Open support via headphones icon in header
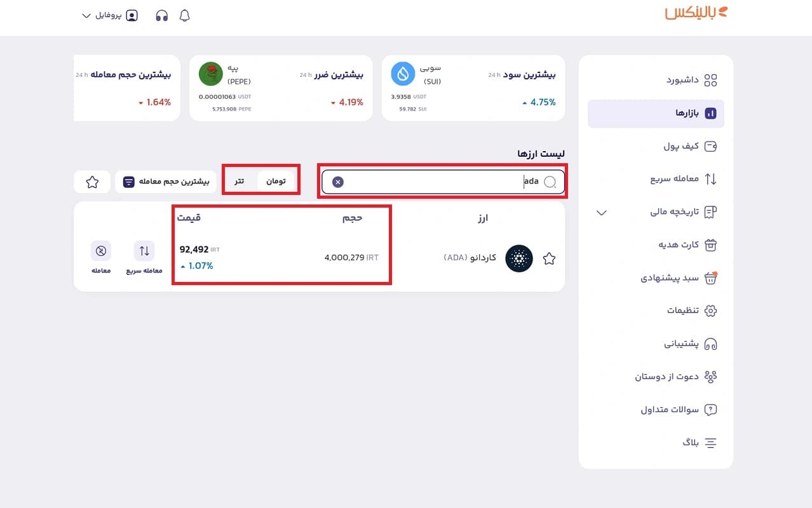 click(x=161, y=16)
